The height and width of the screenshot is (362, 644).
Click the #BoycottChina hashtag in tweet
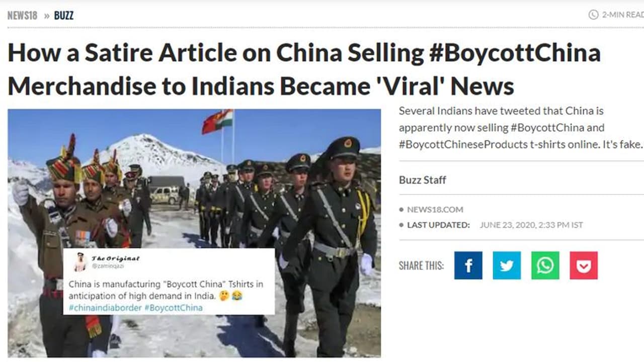click(x=174, y=308)
